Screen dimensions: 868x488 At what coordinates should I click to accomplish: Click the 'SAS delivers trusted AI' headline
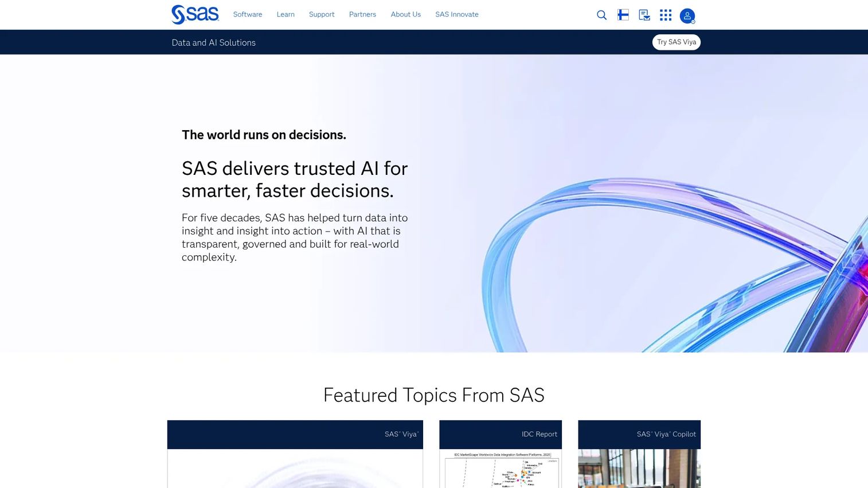coord(295,179)
